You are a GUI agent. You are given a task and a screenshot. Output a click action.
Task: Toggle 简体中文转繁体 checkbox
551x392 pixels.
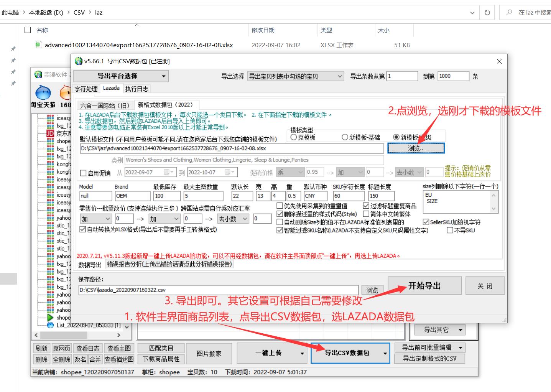366,214
